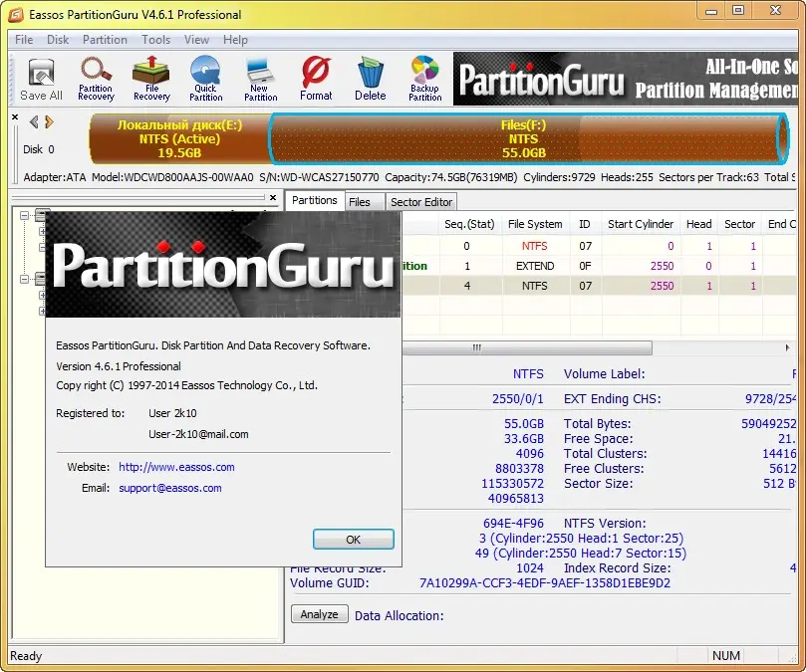Click the support@eassos.com email link
The height and width of the screenshot is (672, 806).
click(170, 488)
